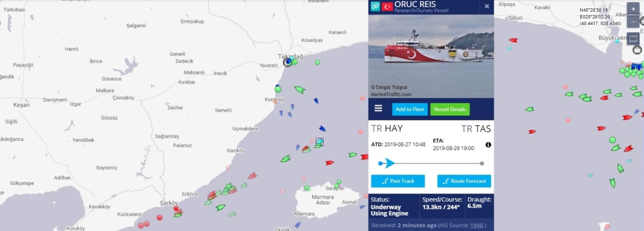Click the blue arrow on voyage progress bar

coord(389,163)
